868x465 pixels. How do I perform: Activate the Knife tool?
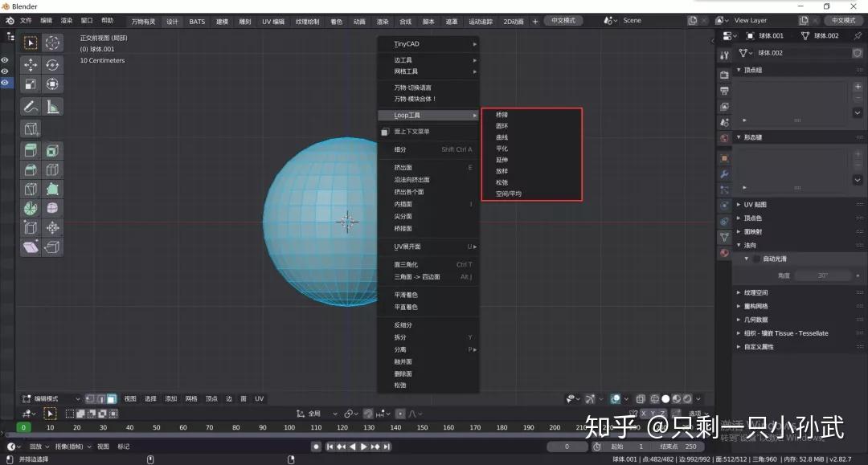click(x=30, y=188)
